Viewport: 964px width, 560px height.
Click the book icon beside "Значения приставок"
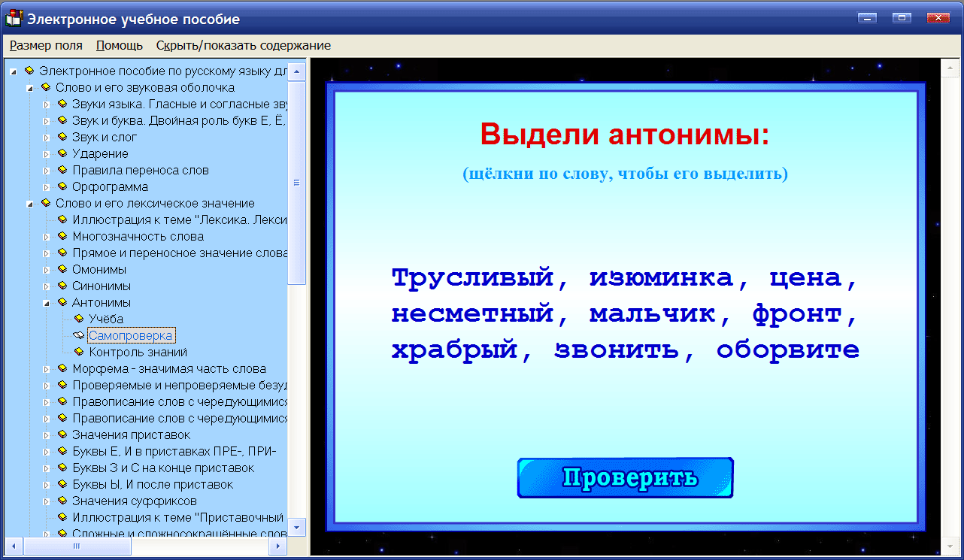[x=62, y=434]
